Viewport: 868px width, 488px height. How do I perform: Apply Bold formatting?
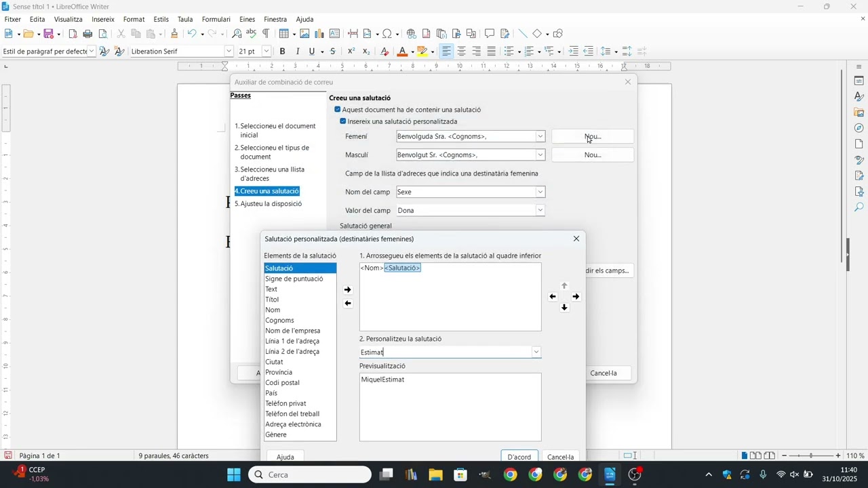pos(283,52)
